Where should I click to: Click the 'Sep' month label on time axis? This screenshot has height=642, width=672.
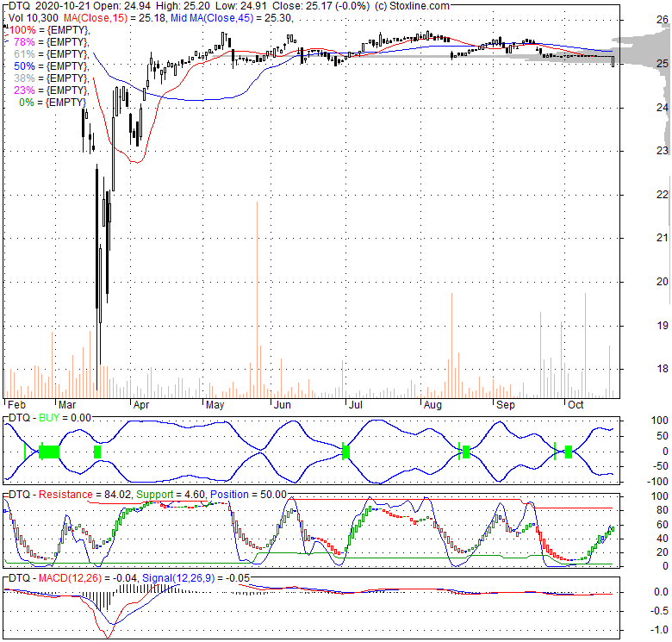click(x=506, y=404)
